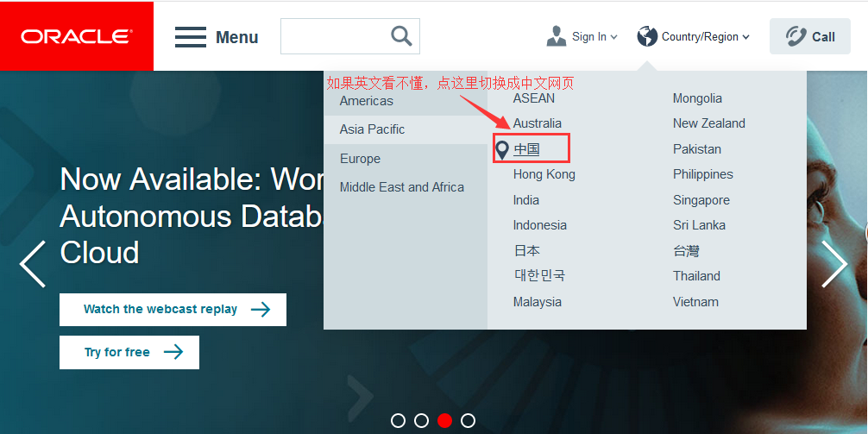Select the Americas region tab
Image resolution: width=868 pixels, height=434 pixels.
[x=367, y=101]
